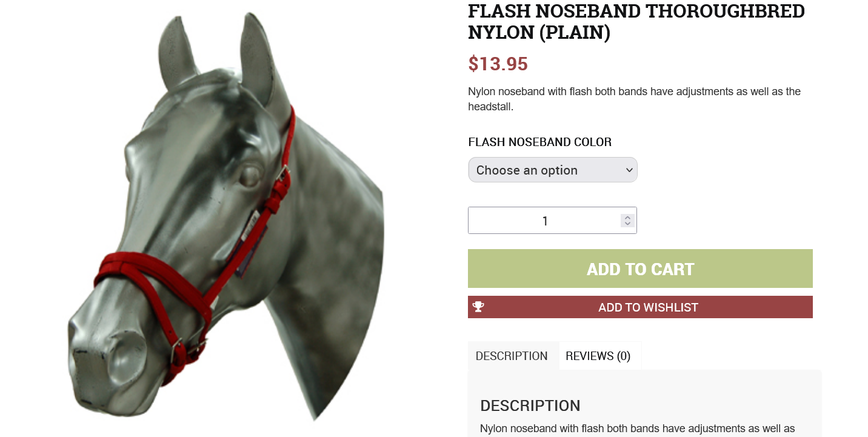Click the horse mannequin product image
This screenshot has width=868, height=437.
pyautogui.click(x=225, y=215)
